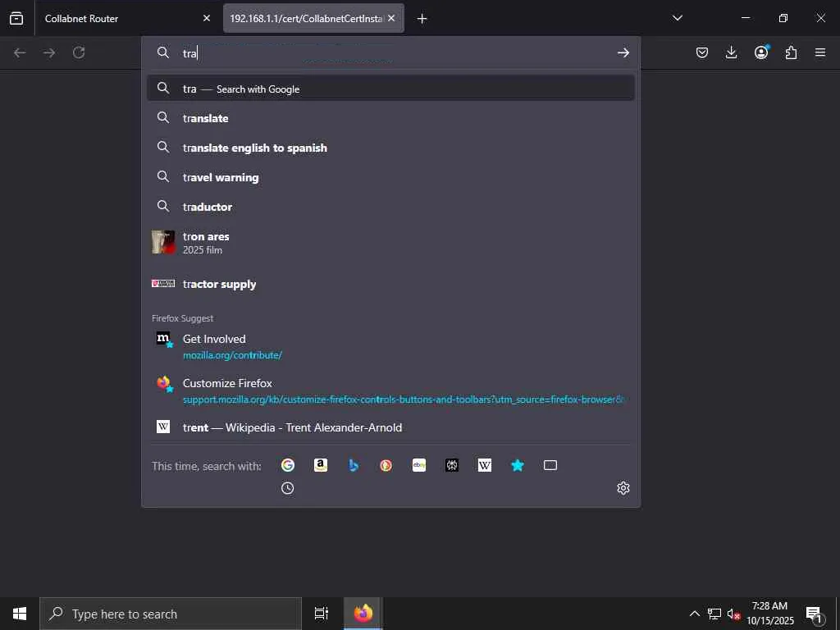Search only in Bookmarks via star icon

518,465
